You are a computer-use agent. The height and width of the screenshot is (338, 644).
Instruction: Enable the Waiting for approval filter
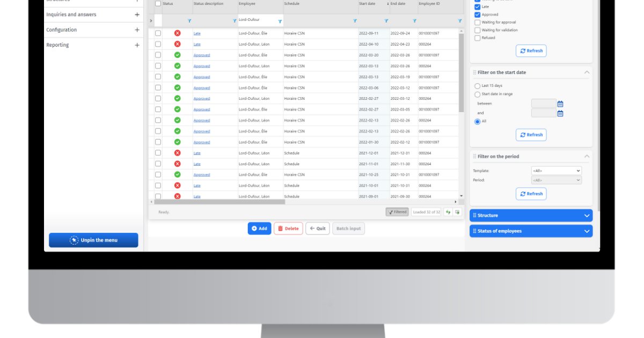tap(477, 22)
